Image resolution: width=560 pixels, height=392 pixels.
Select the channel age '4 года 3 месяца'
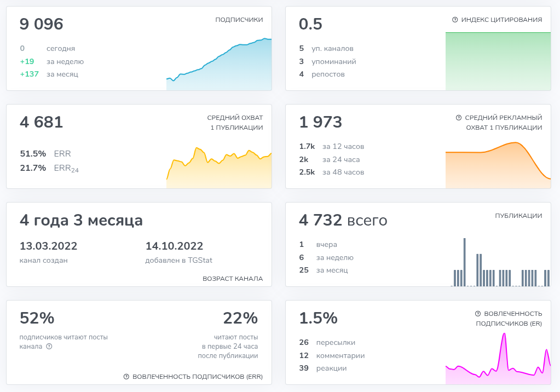[x=81, y=221]
